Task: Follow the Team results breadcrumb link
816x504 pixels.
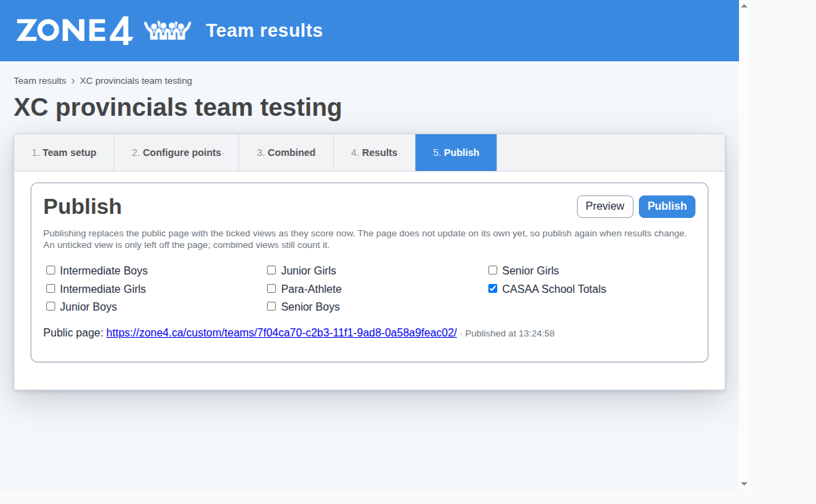Action: (x=40, y=80)
